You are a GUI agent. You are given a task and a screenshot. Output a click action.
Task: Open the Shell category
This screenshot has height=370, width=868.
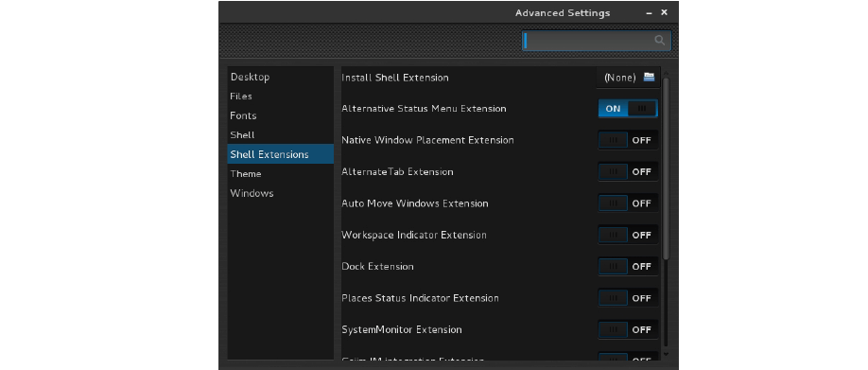(x=281, y=135)
